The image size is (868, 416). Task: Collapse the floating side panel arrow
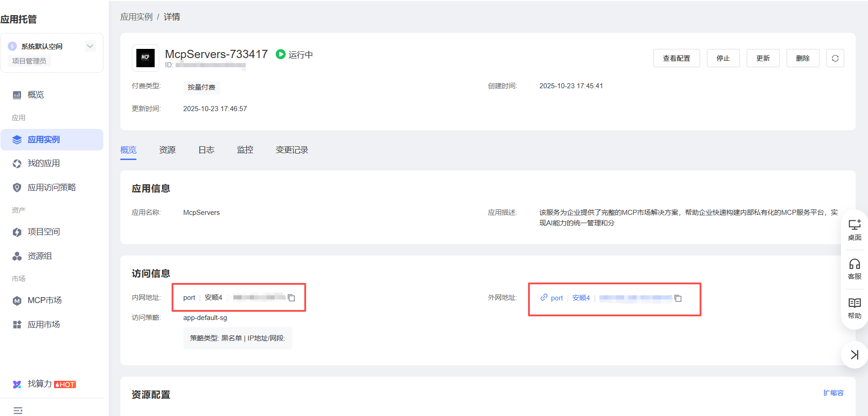854,355
